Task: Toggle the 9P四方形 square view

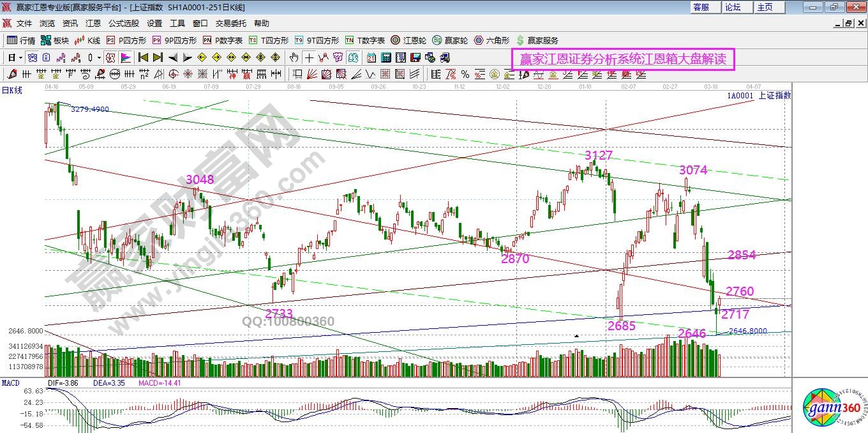Action: (174, 40)
